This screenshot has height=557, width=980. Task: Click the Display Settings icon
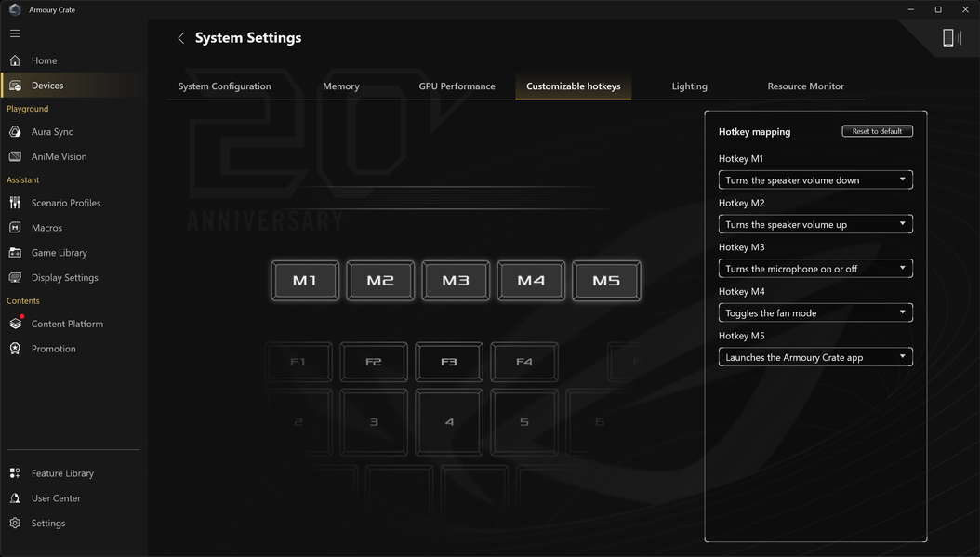pyautogui.click(x=15, y=277)
